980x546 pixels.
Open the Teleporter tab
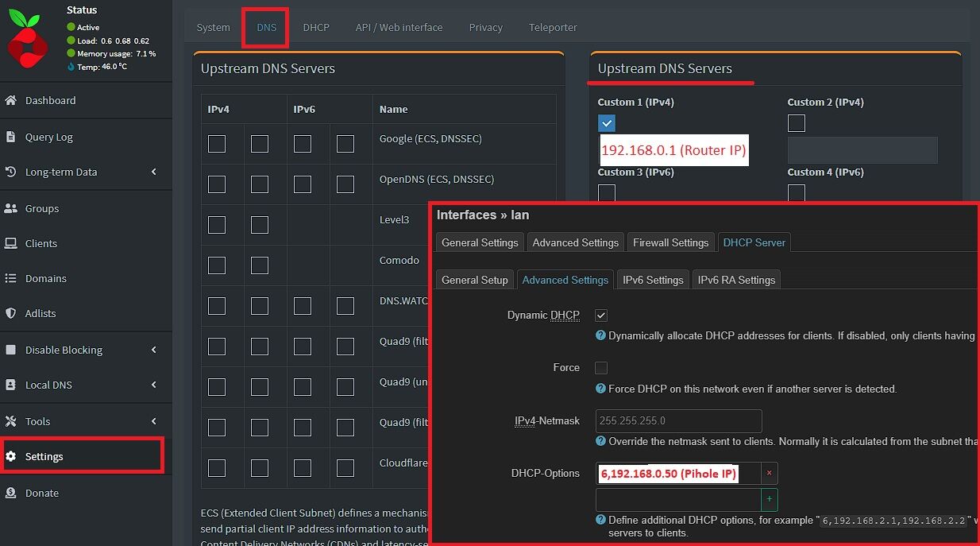553,27
